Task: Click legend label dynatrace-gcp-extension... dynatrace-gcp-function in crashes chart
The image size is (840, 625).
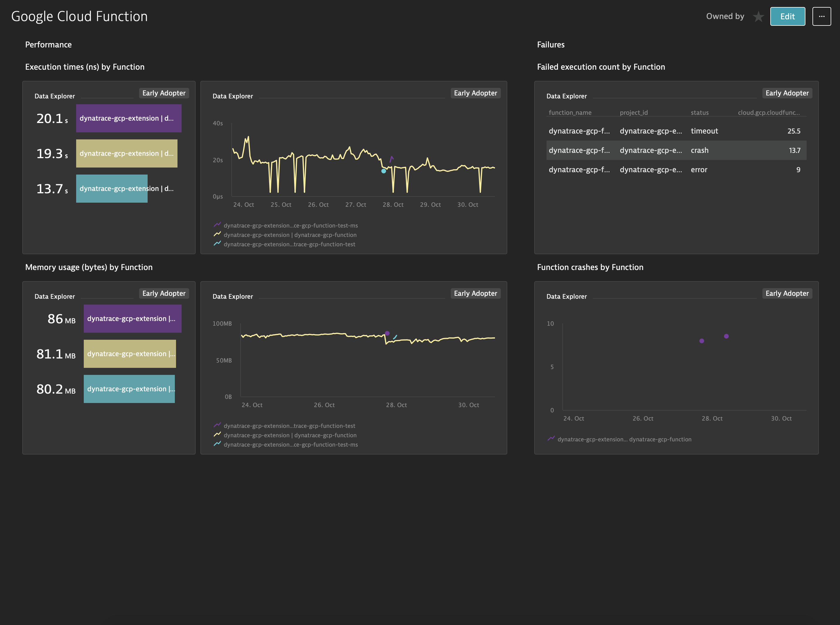Action: click(624, 439)
